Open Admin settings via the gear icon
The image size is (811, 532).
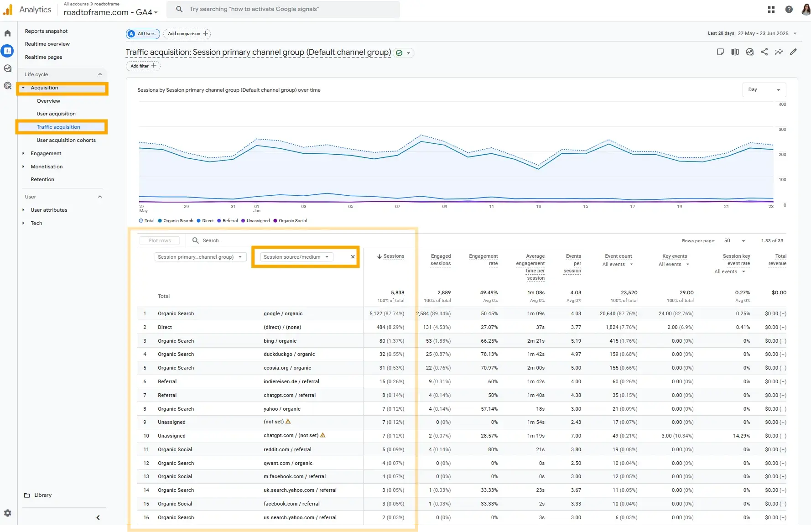7,513
